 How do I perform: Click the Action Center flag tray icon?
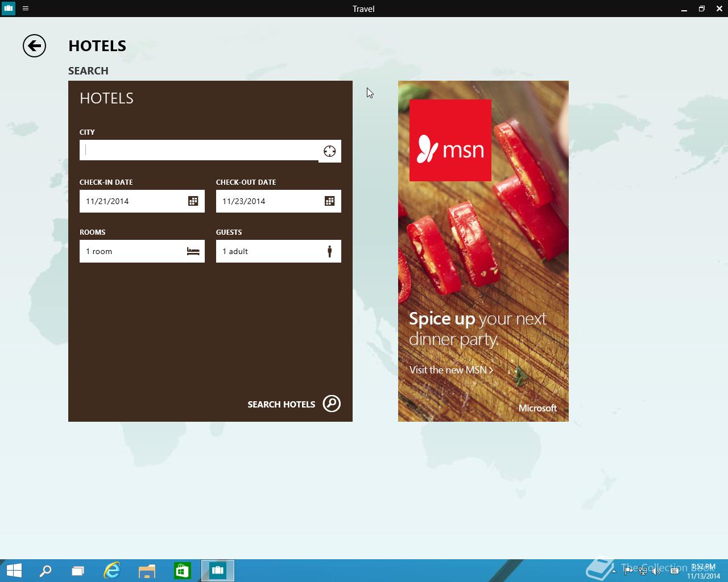pos(628,571)
